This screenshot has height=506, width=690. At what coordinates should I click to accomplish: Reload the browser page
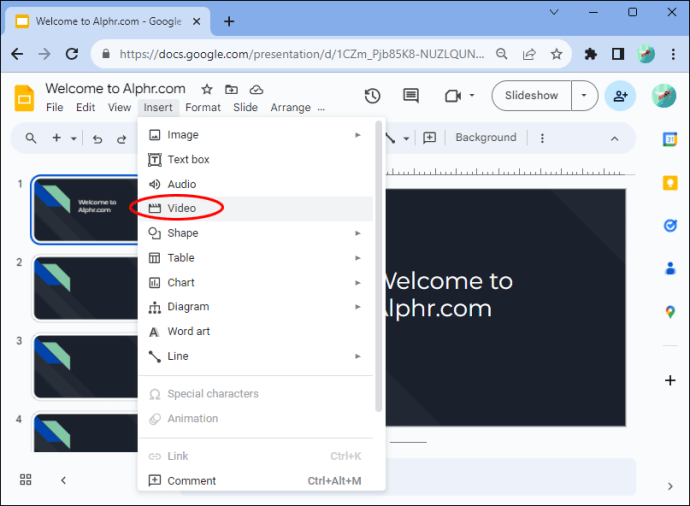point(72,54)
